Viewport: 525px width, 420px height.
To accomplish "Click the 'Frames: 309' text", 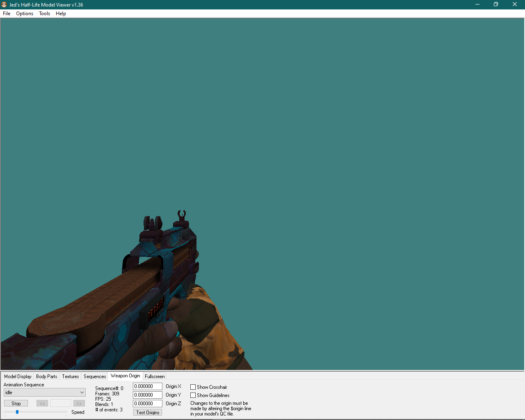I will click(x=107, y=394).
